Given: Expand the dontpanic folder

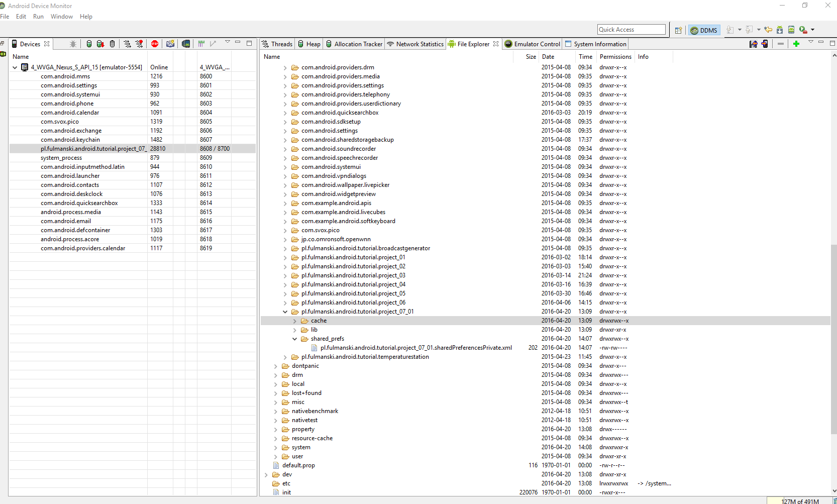Looking at the screenshot, I should pyautogui.click(x=275, y=366).
